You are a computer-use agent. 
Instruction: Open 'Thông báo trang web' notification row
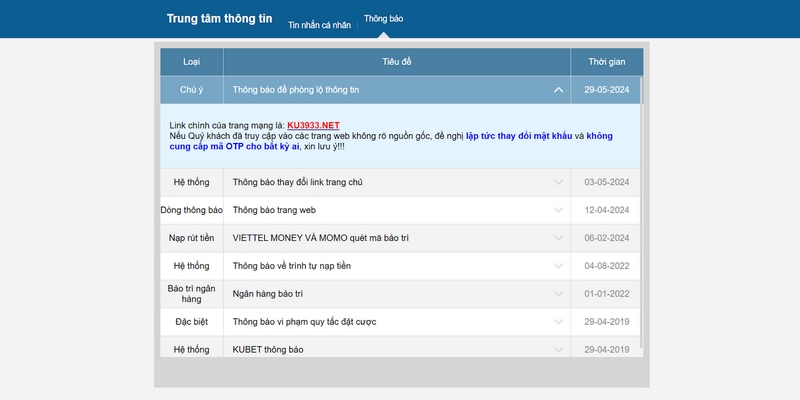pos(274,210)
